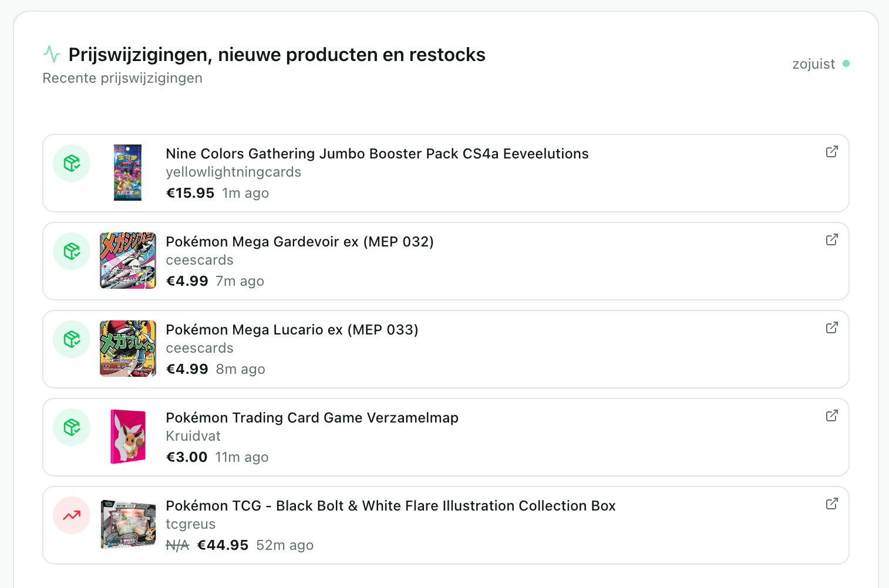Open Pokémon Trading Card Game Verzamelmap title
The image size is (889, 588).
tap(312, 418)
